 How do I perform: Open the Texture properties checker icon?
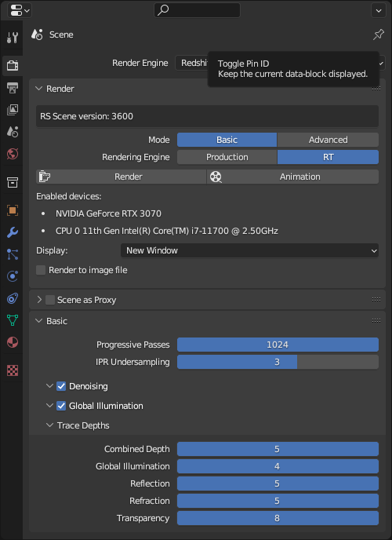13,370
